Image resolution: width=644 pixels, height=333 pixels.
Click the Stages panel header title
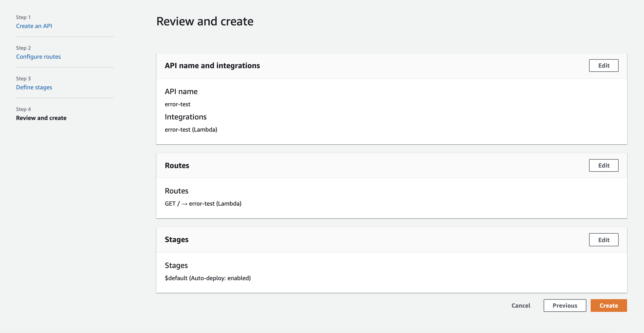tap(177, 240)
